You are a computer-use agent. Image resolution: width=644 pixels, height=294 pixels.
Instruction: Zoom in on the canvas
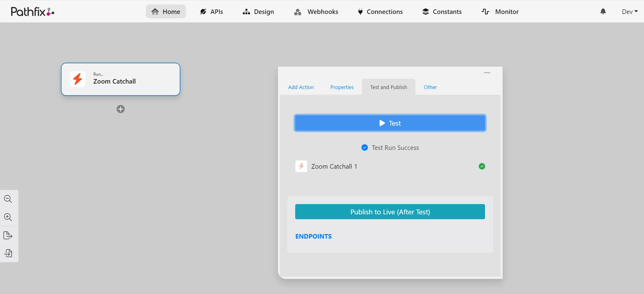click(x=8, y=217)
